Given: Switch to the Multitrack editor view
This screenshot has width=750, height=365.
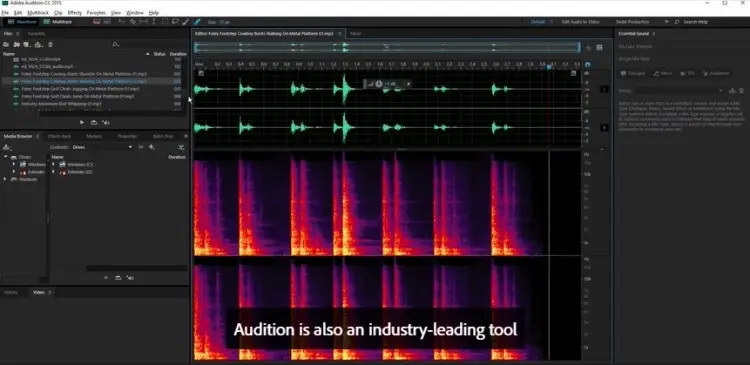Looking at the screenshot, I should point(57,22).
